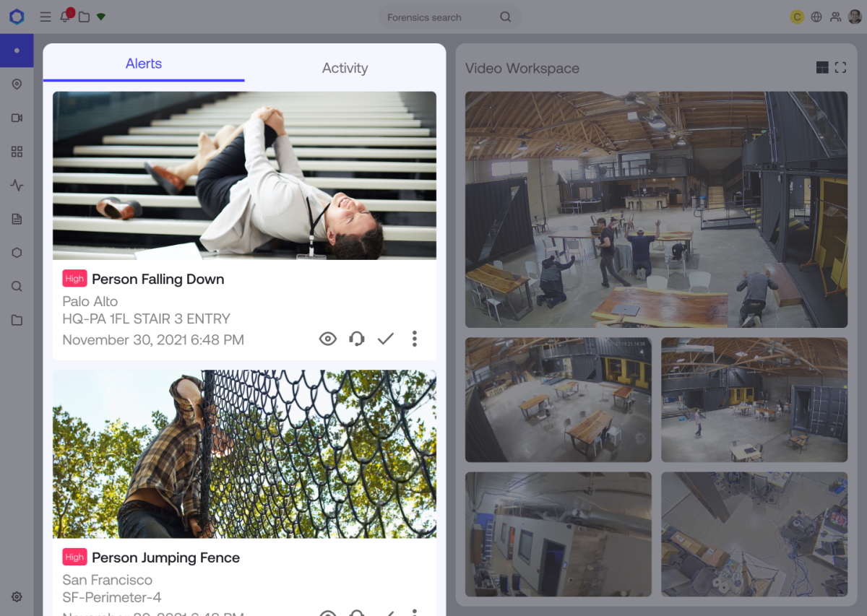Image resolution: width=867 pixels, height=616 pixels.
Task: Click the headset icon on Person Falling Down alert
Action: tap(357, 338)
